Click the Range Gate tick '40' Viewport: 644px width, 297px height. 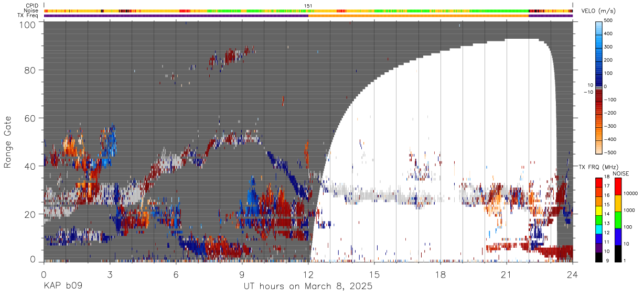pos(30,166)
